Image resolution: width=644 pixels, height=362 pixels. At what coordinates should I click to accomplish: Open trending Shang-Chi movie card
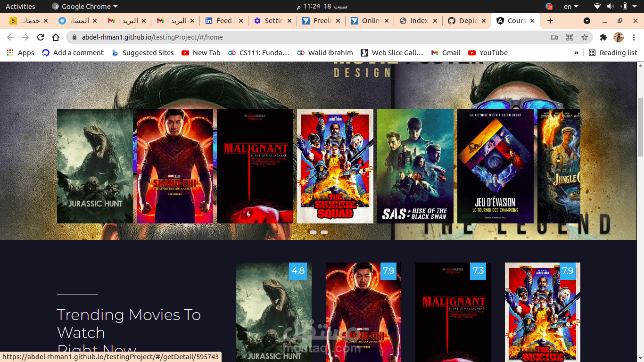click(363, 312)
